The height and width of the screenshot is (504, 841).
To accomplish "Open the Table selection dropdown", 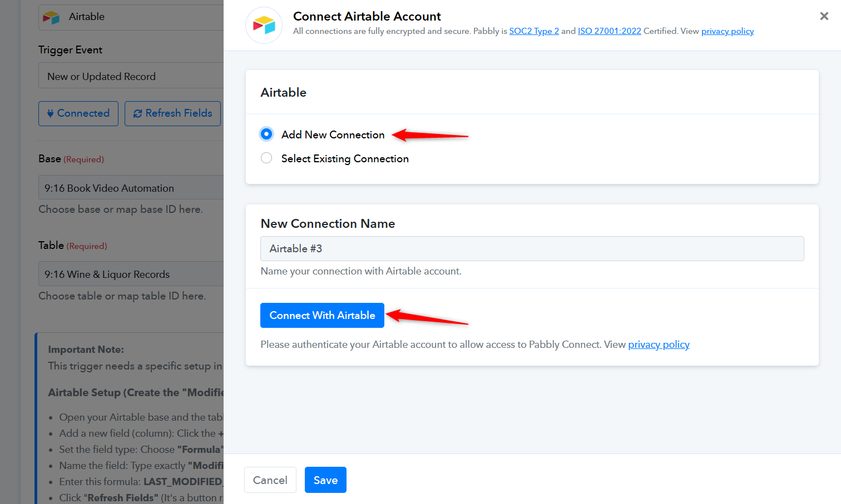I will coord(131,274).
